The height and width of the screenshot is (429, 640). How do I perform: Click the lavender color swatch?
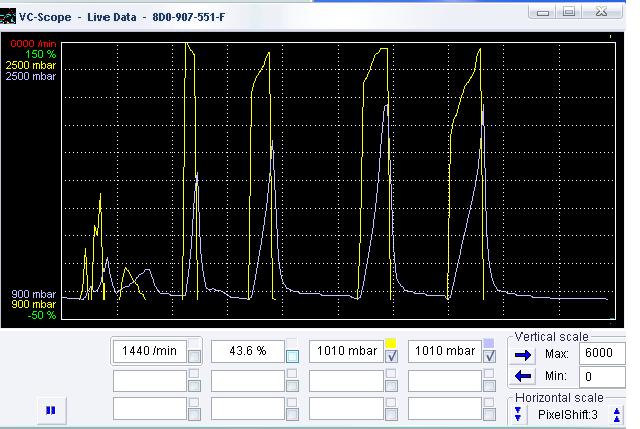(489, 343)
